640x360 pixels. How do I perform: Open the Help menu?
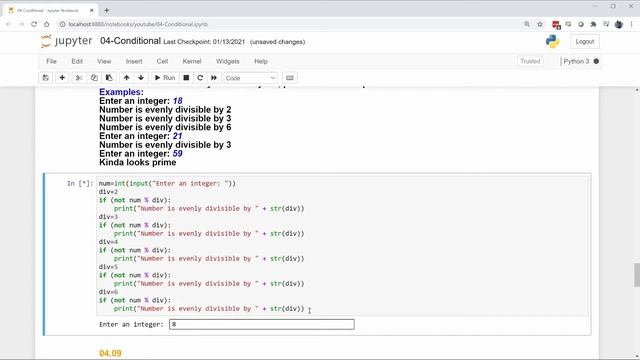(260, 61)
